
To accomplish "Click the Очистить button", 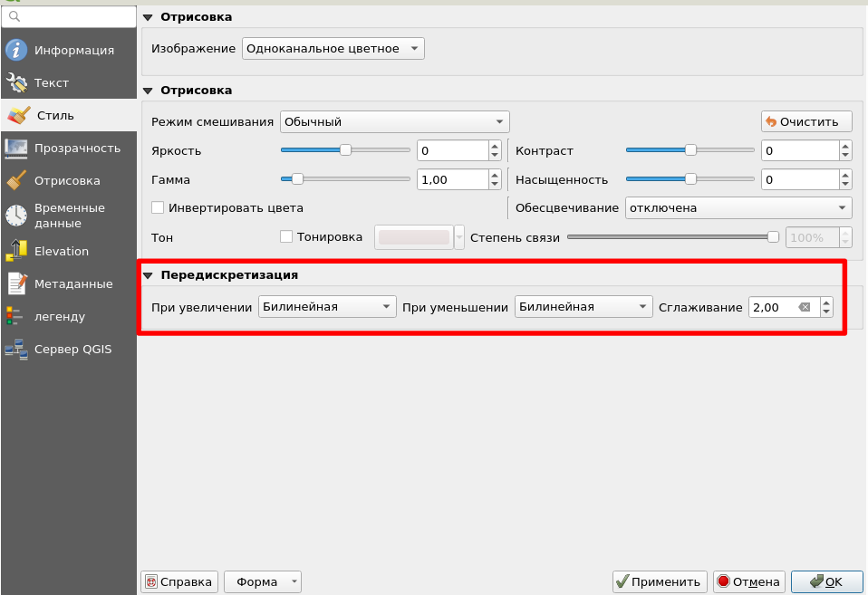I will (x=805, y=120).
